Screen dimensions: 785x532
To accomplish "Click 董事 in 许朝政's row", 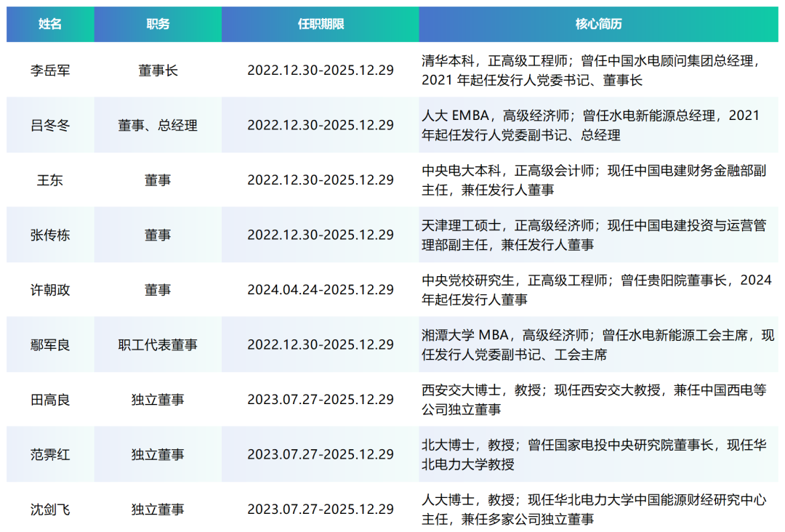I will [158, 290].
